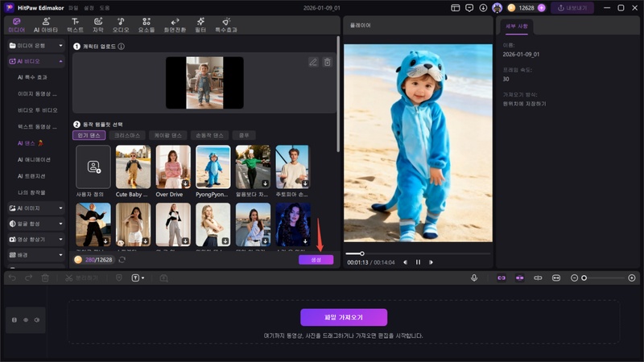Click the purple 생성 generate button
The image size is (644, 362).
(316, 260)
